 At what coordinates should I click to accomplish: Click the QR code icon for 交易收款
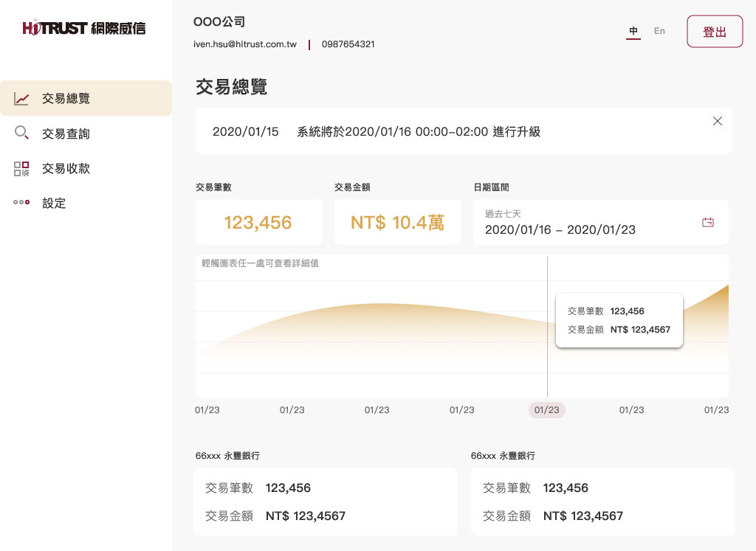point(21,169)
